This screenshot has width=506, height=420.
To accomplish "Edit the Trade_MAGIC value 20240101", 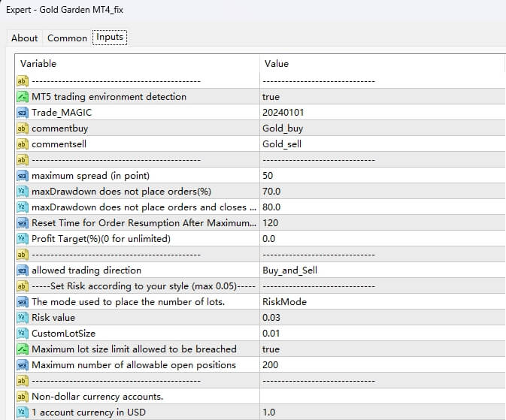I will pos(283,112).
